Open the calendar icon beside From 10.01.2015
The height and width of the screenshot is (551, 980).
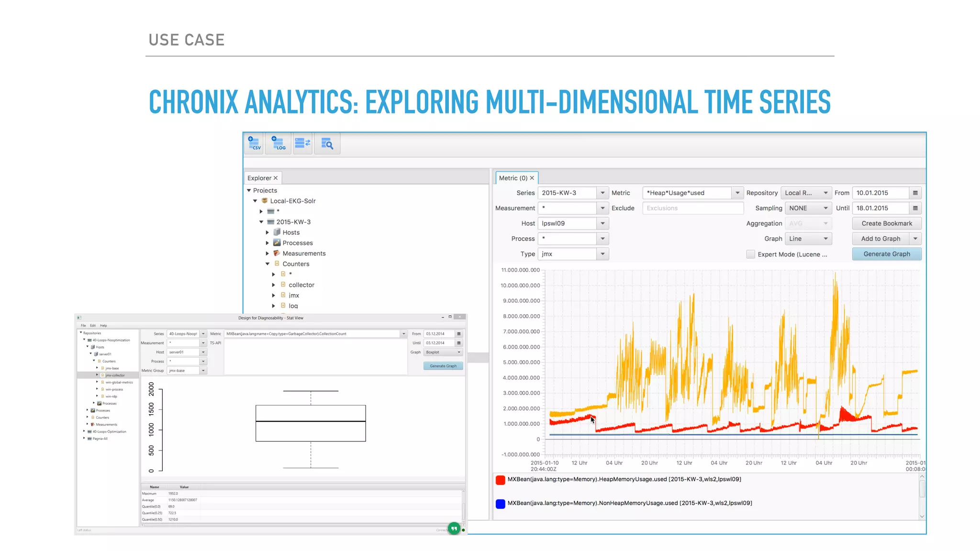click(915, 193)
